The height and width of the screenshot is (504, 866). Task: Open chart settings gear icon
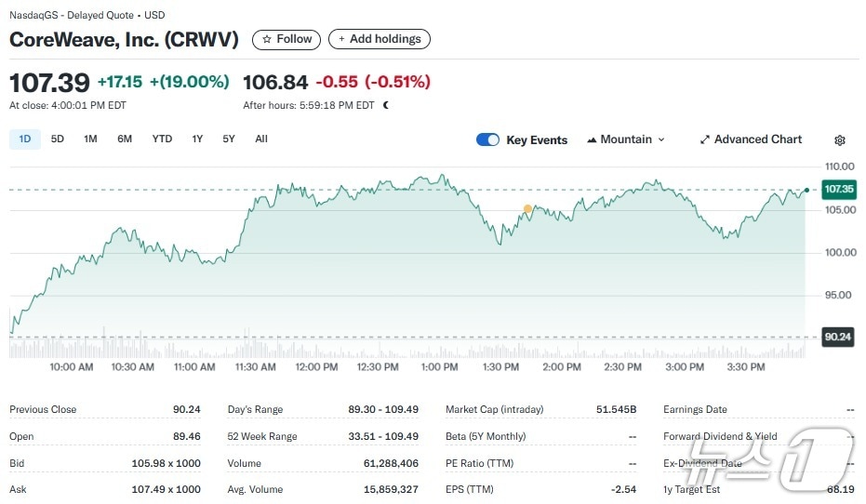(839, 140)
